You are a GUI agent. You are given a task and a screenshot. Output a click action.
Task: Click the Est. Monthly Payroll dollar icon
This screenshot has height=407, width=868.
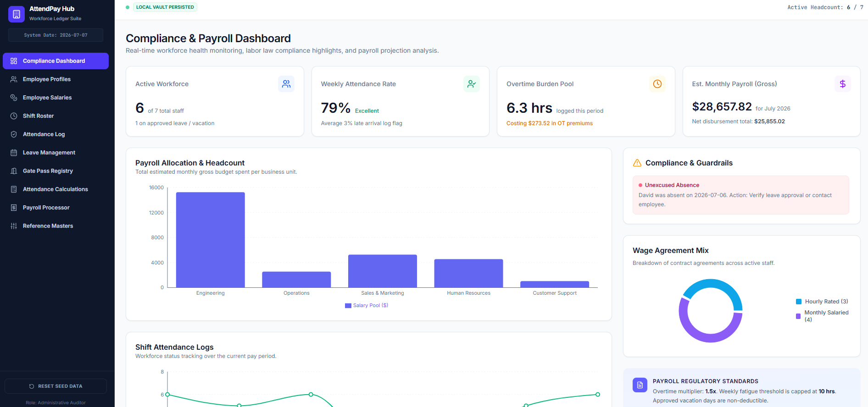click(843, 84)
